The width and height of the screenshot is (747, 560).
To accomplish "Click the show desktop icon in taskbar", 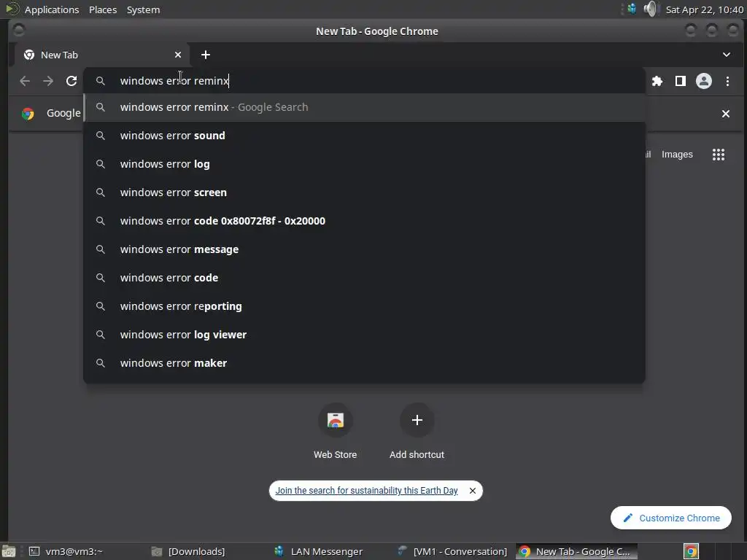I will pyautogui.click(x=9, y=551).
